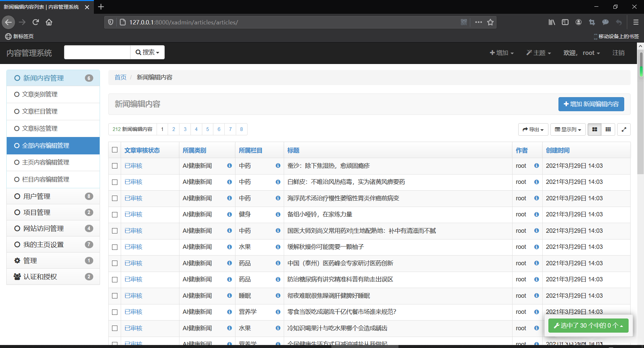
Task: Switch to the small grid layout icon
Action: (608, 130)
